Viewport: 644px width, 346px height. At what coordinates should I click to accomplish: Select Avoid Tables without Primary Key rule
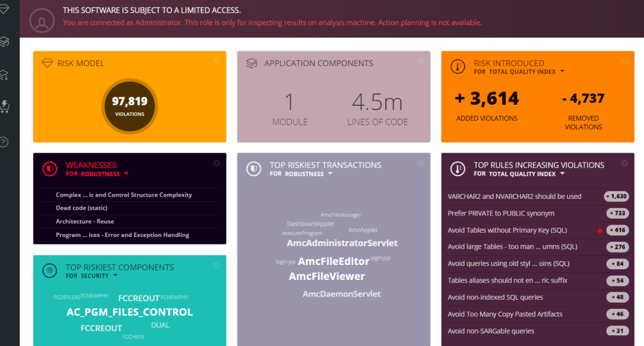tap(507, 230)
